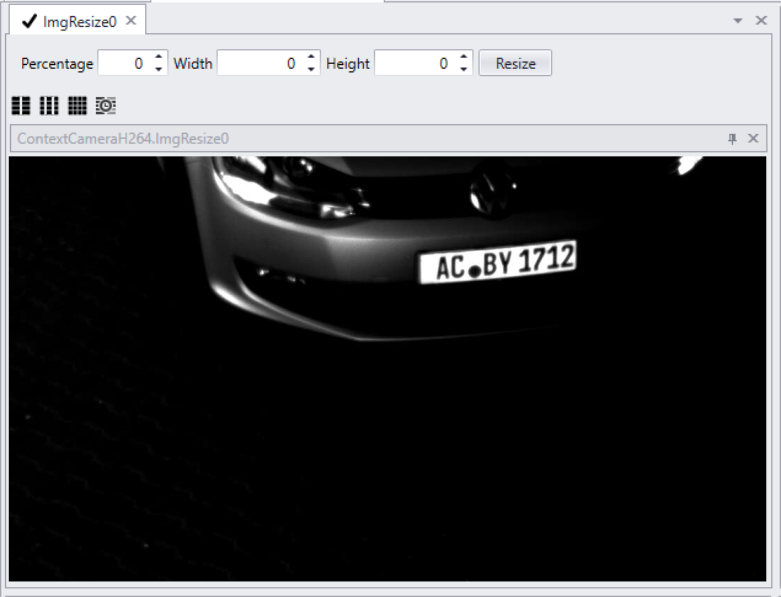Select the three-column layout icon
Viewport: 781px width, 597px height.
[49, 106]
